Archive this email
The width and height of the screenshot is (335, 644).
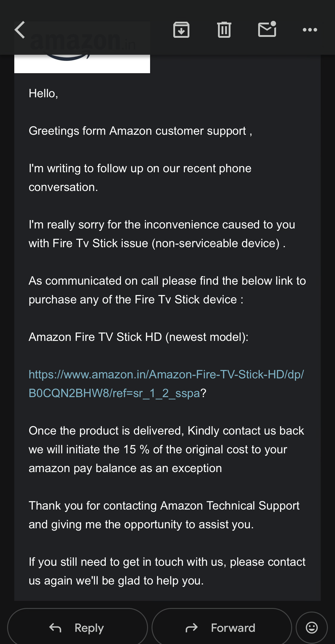click(x=181, y=30)
